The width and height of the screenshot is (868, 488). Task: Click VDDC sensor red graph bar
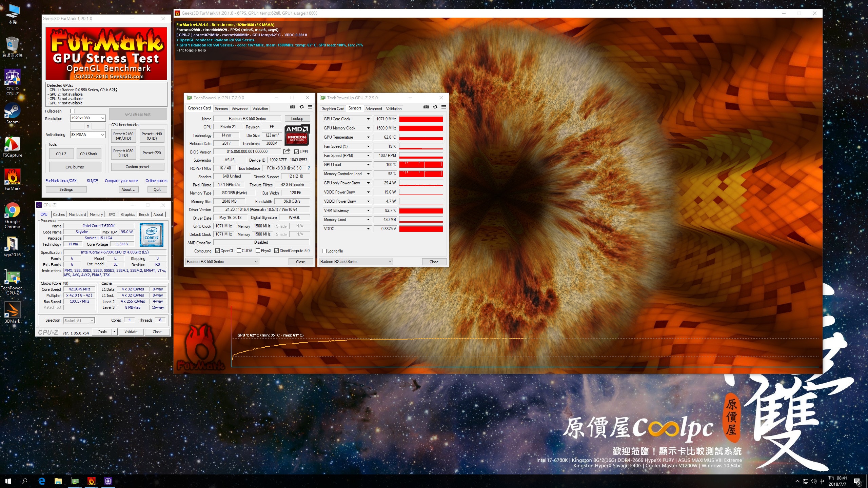(421, 229)
